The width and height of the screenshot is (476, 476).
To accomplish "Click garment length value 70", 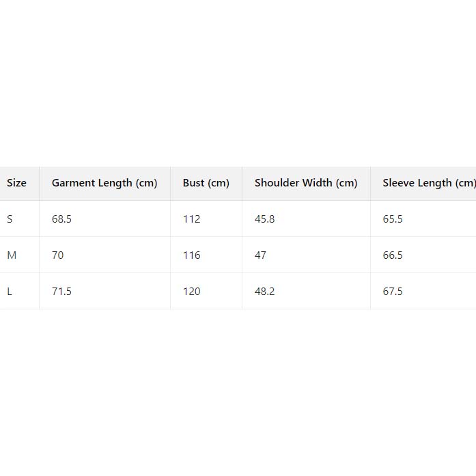I will point(58,255).
